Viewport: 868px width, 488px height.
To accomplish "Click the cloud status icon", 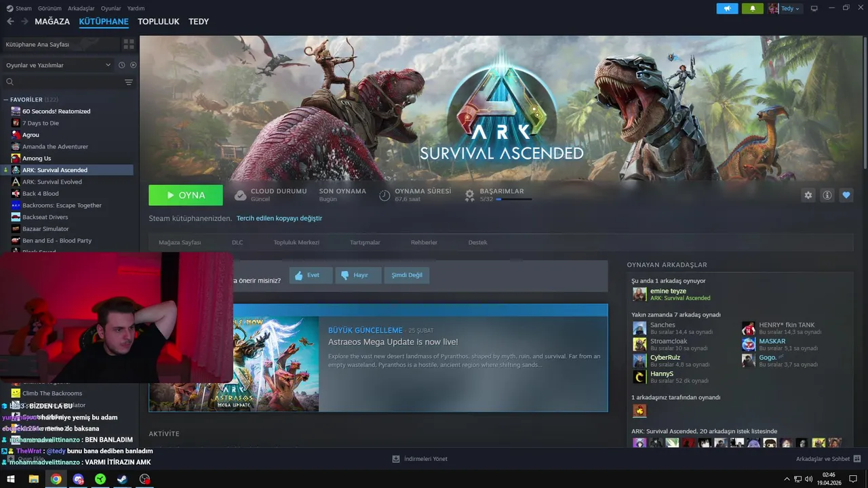I will coord(240,195).
